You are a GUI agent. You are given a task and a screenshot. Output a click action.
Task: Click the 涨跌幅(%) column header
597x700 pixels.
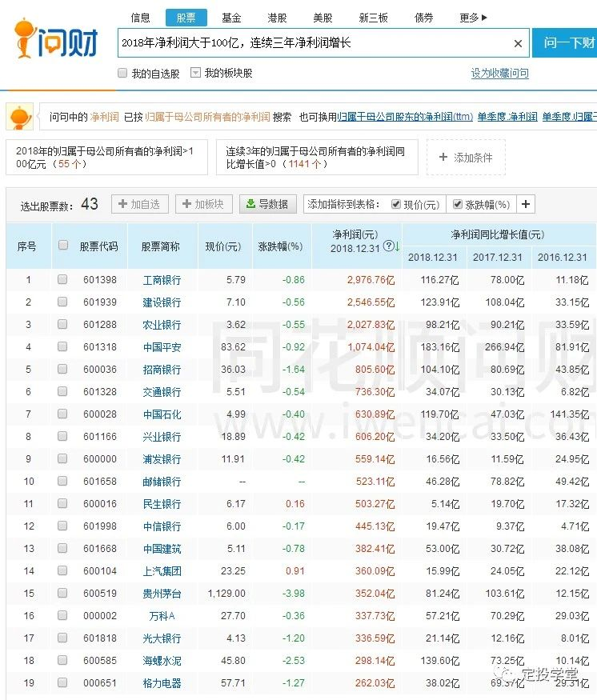280,246
